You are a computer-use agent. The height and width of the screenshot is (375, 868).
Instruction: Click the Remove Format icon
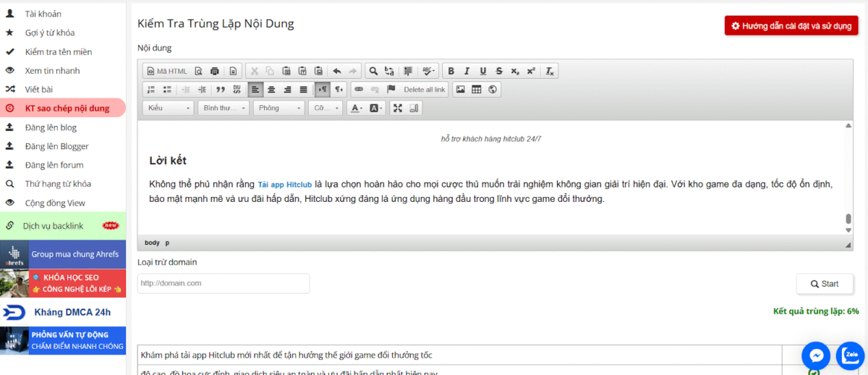[x=550, y=71]
